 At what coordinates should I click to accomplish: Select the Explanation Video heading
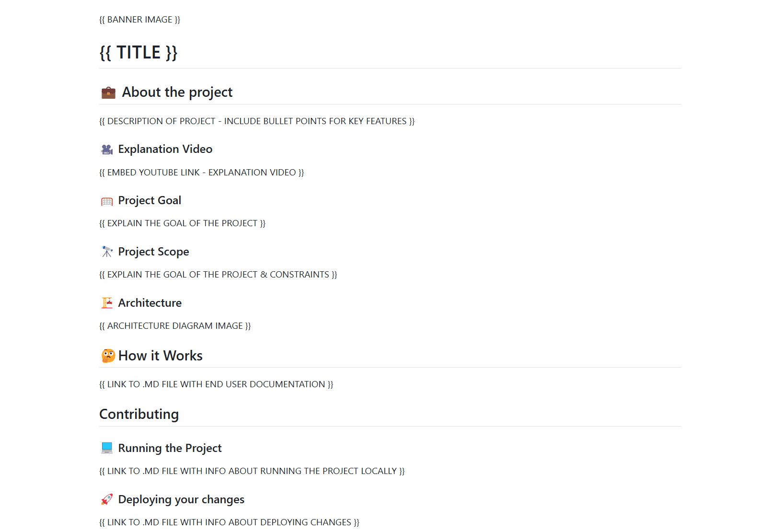165,149
